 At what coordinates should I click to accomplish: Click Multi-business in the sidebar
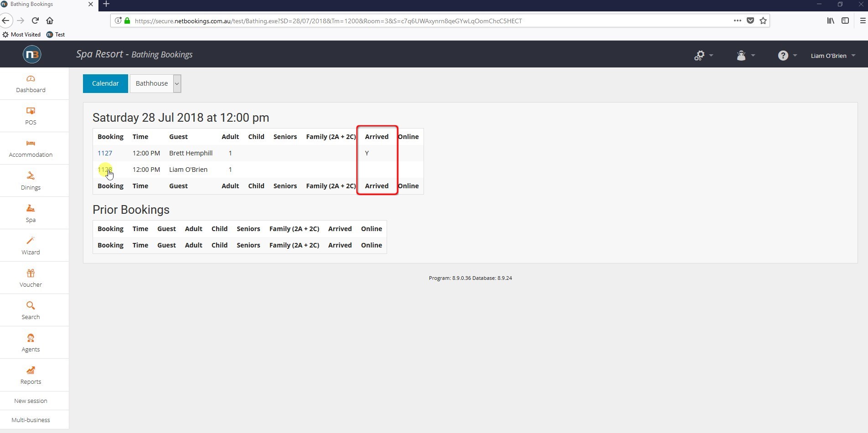(x=31, y=420)
